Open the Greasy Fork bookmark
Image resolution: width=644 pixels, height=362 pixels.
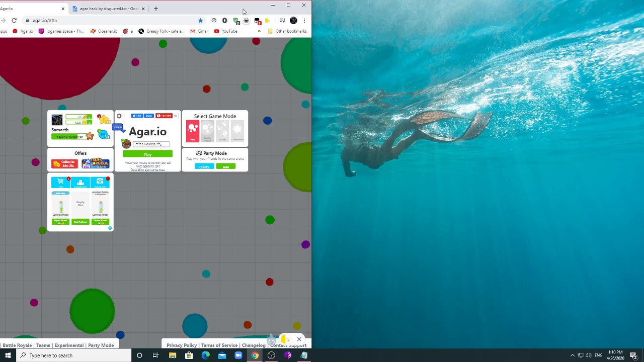pyautogui.click(x=162, y=31)
